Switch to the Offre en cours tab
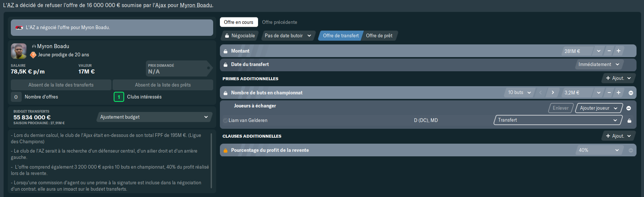644x197 pixels. (239, 22)
